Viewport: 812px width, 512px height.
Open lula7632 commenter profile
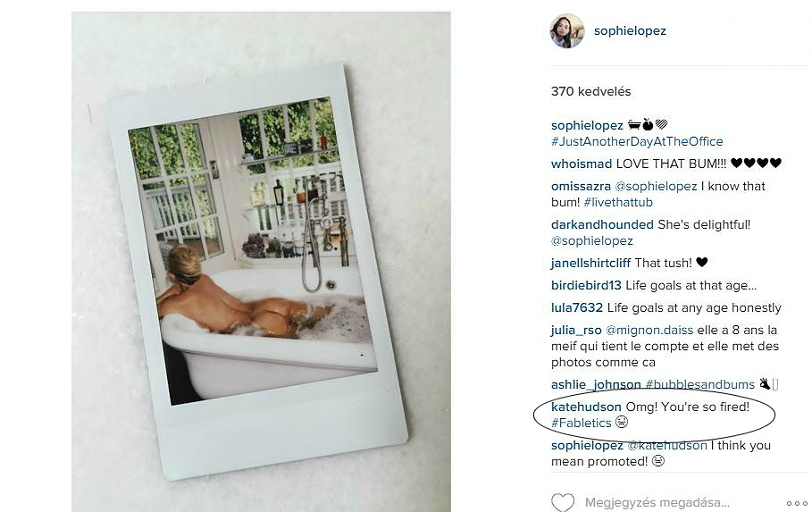point(577,307)
